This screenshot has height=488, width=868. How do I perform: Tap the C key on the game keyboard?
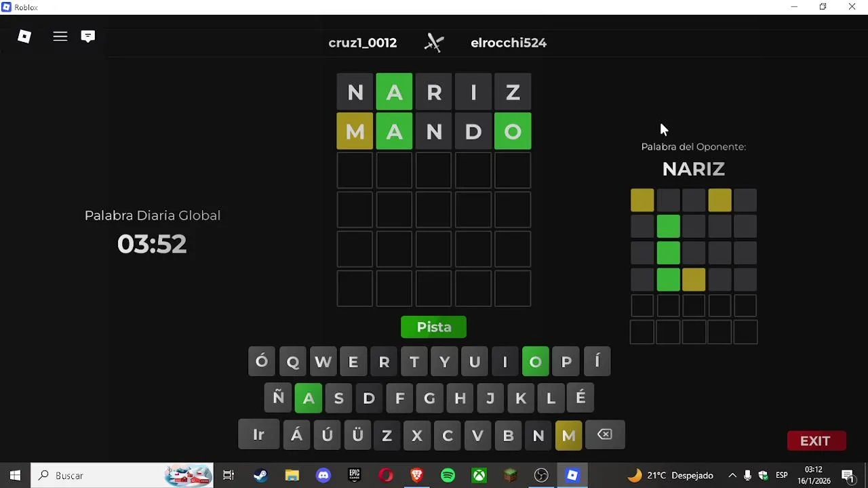[x=448, y=435]
